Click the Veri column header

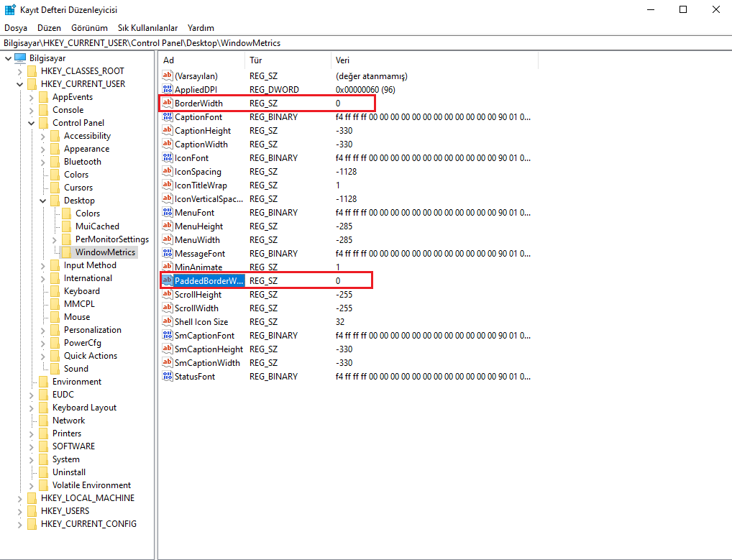(x=434, y=60)
